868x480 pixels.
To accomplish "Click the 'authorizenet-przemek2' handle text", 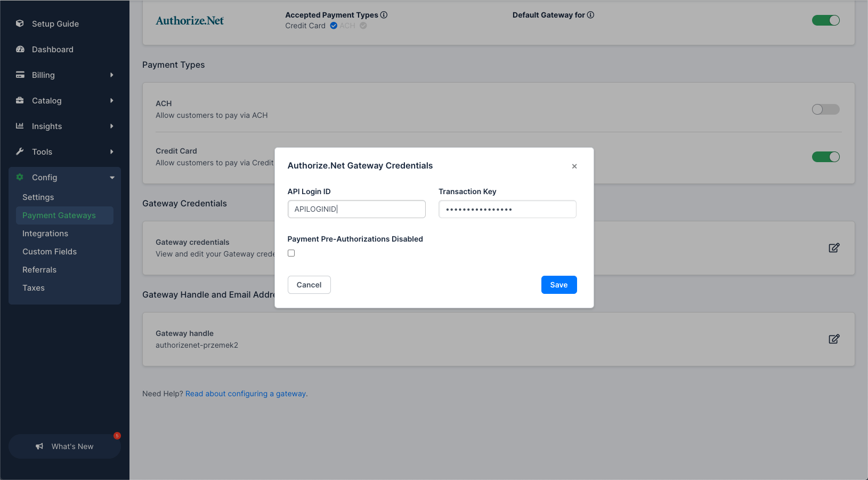I will (197, 345).
